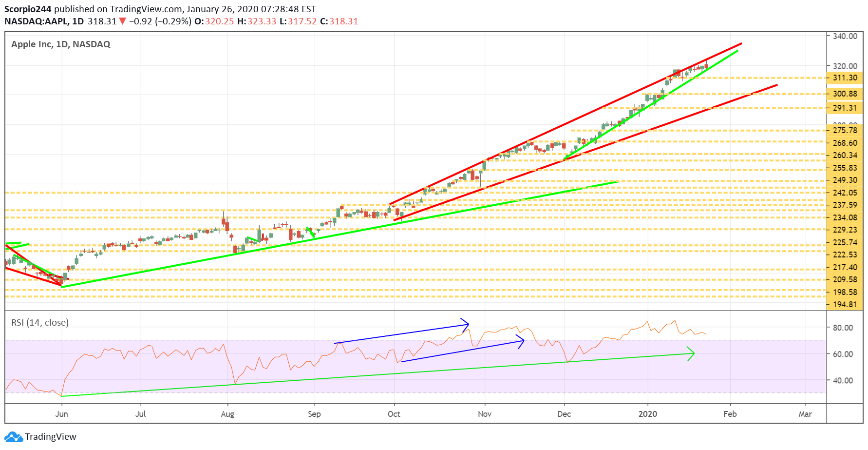Click the open value O:320.25
The height and width of the screenshot is (450, 868).
click(214, 22)
